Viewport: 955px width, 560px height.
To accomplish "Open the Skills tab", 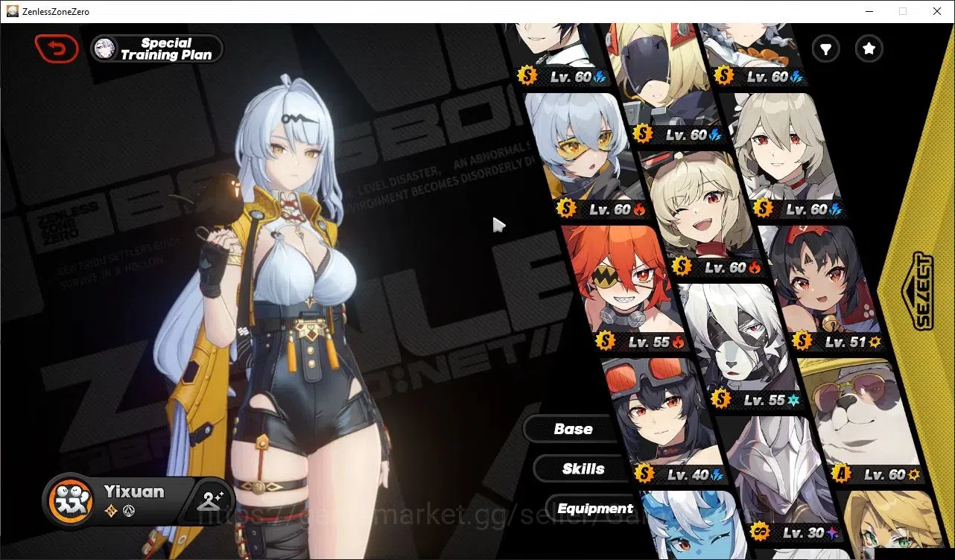I will [x=583, y=469].
